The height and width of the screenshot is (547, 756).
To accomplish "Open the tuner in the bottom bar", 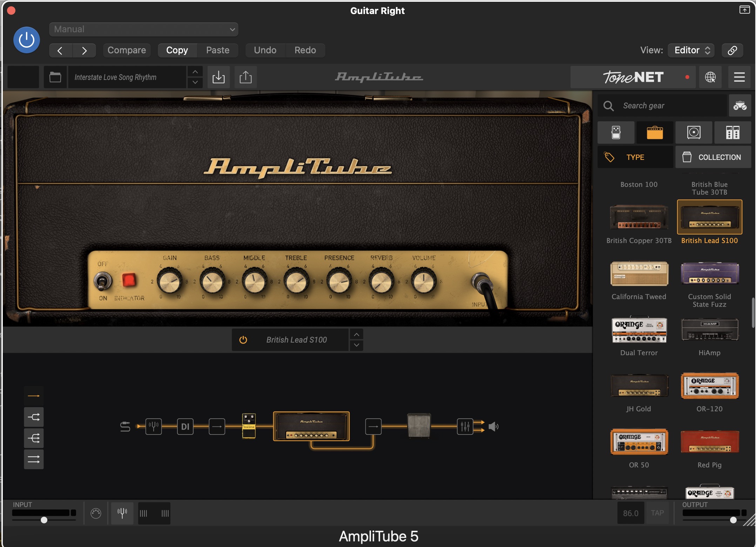I will click(122, 513).
